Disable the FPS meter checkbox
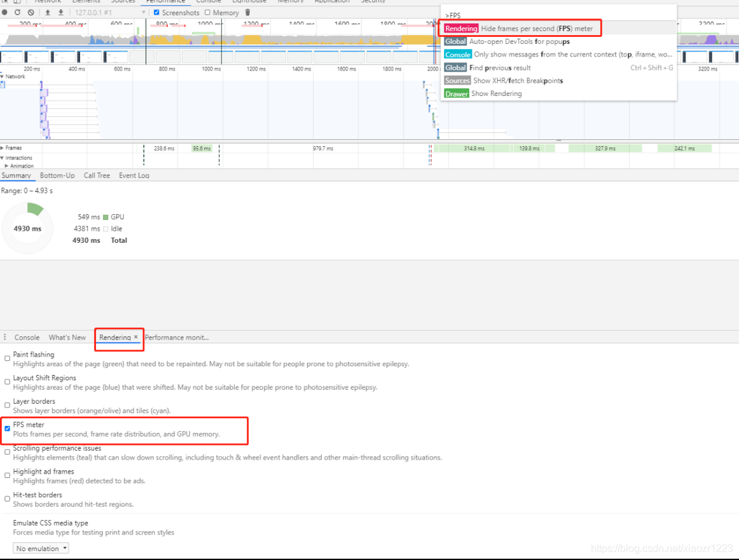The width and height of the screenshot is (739, 560). point(7,428)
